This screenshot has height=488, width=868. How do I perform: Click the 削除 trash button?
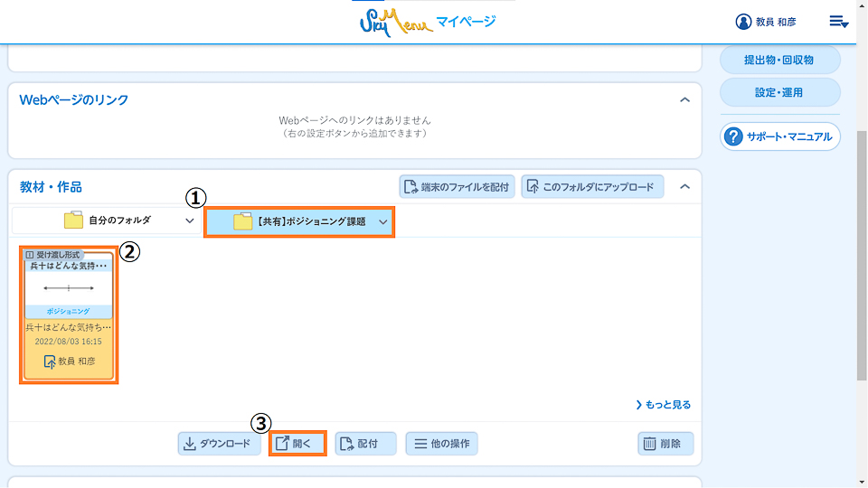coord(665,444)
